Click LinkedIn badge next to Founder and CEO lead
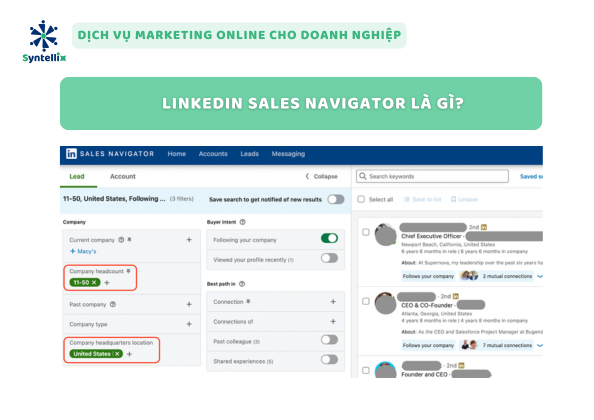The height and width of the screenshot is (420, 594). click(461, 365)
